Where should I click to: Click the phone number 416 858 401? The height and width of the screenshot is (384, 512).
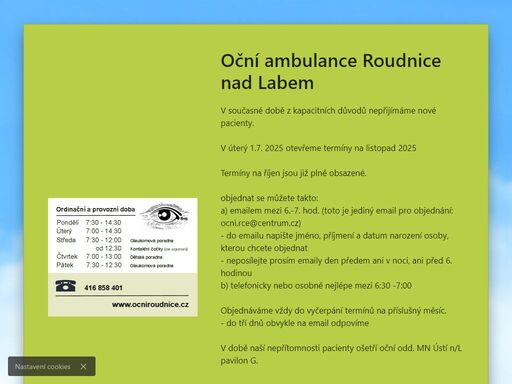click(x=103, y=288)
